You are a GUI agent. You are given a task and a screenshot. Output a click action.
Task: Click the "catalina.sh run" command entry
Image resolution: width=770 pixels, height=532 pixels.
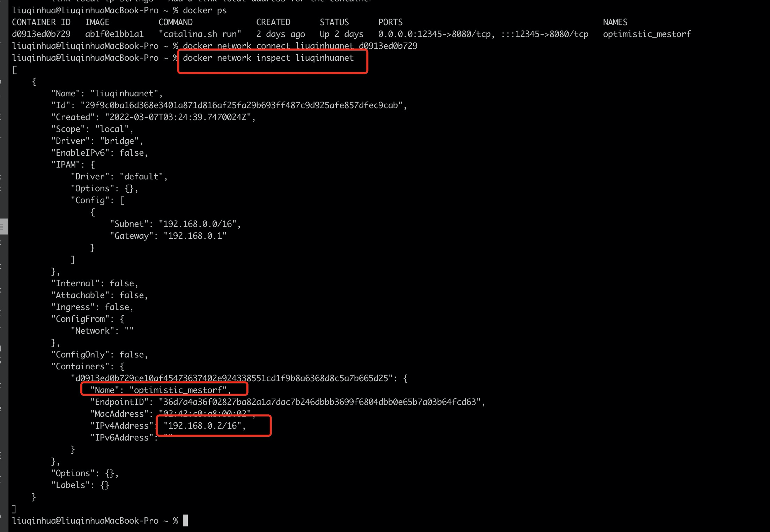point(200,34)
